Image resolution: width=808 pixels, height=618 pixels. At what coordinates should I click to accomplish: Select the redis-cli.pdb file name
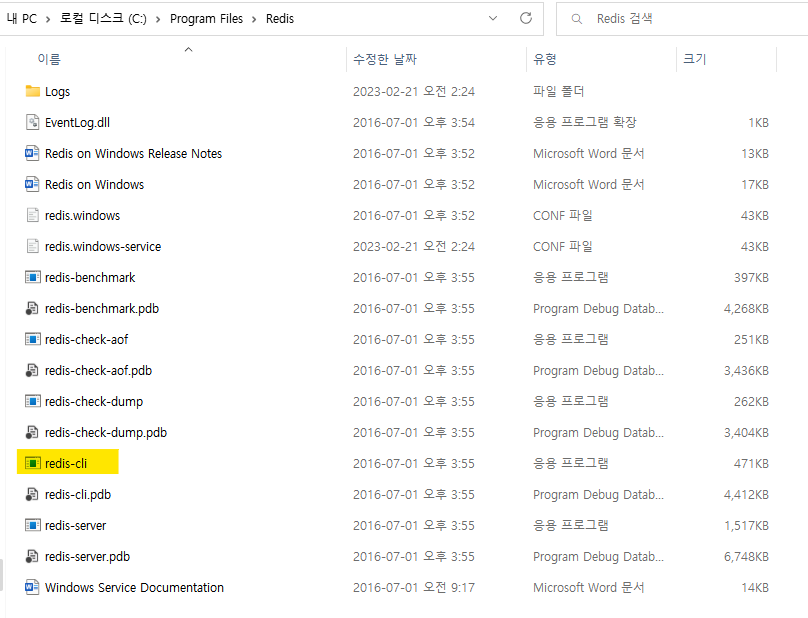point(78,494)
